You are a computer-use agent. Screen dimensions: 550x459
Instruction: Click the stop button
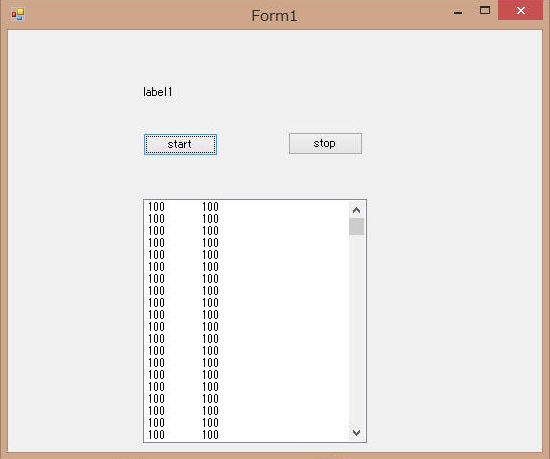point(325,143)
